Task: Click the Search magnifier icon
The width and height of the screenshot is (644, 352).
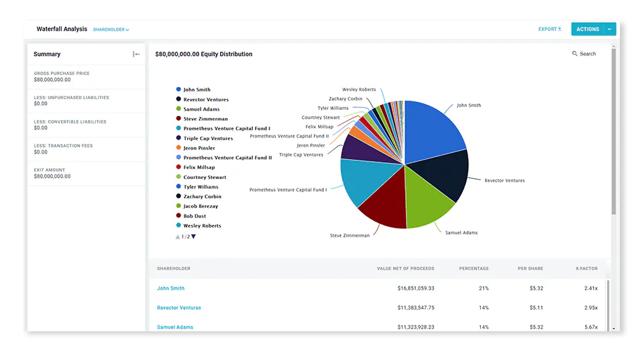Action: [x=575, y=54]
